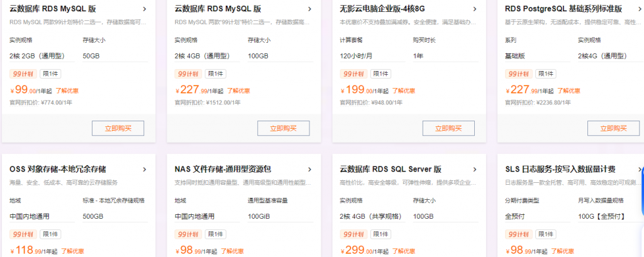Screen dimensions: 644x257
Task: Open the arrow next to NAS 文件存储-通用型资源包
Action: tap(309, 170)
